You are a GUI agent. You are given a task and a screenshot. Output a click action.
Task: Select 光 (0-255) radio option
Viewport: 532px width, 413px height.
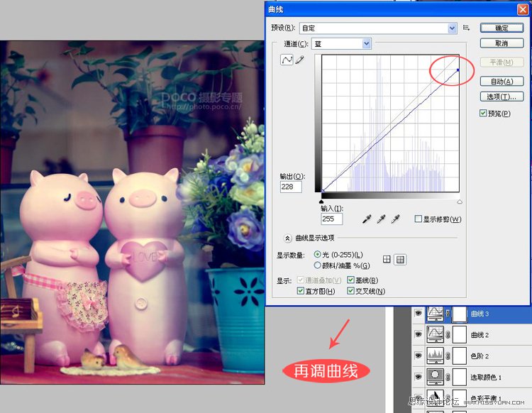318,254
